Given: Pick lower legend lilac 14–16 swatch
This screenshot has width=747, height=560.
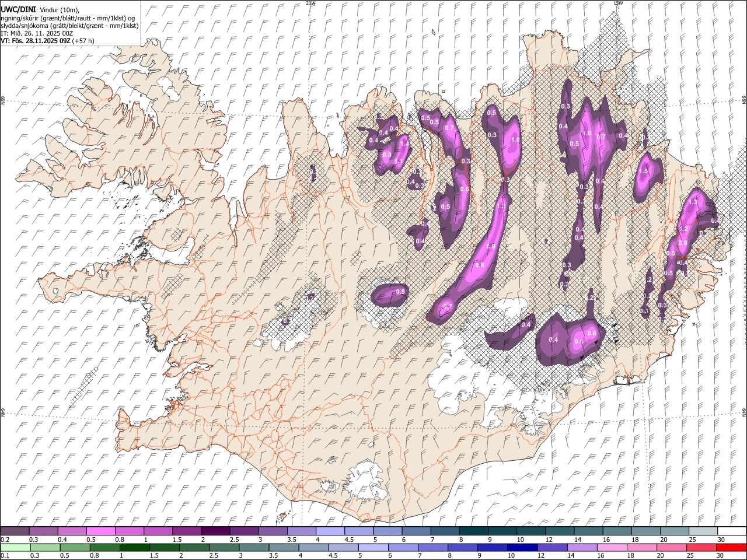Looking at the screenshot, I should click(582, 547).
